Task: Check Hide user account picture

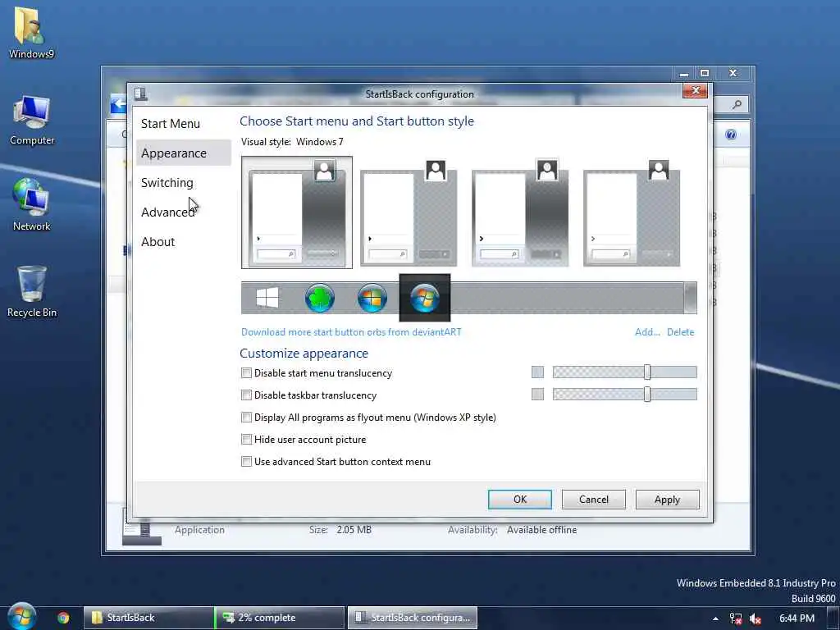Action: click(246, 440)
